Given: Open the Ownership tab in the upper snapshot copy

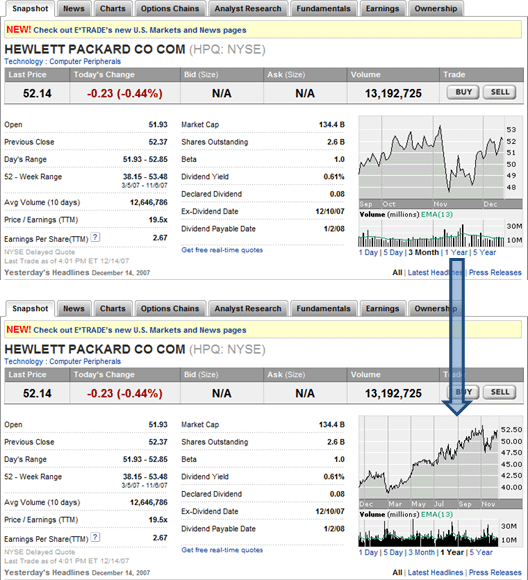Looking at the screenshot, I should 435,9.
